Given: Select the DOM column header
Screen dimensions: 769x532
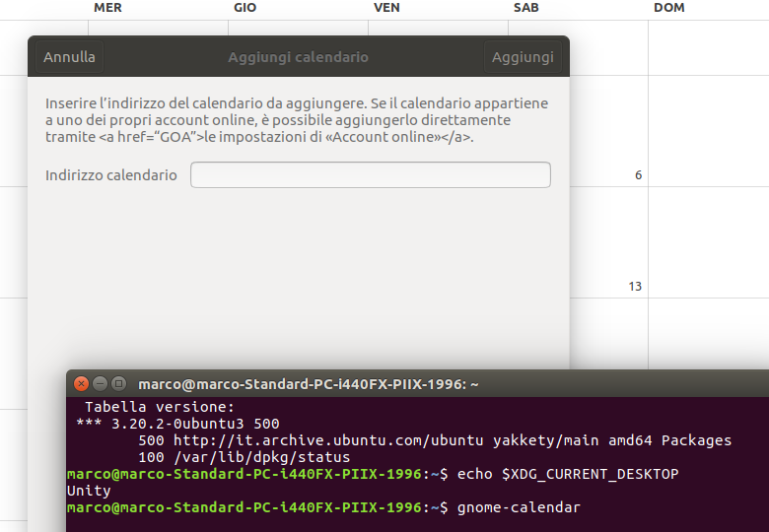Looking at the screenshot, I should point(668,8).
